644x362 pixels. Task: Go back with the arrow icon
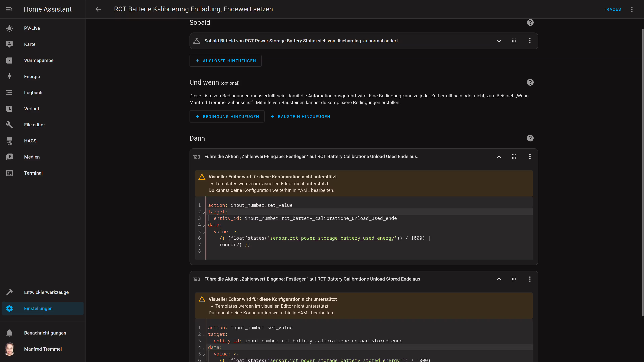click(98, 9)
